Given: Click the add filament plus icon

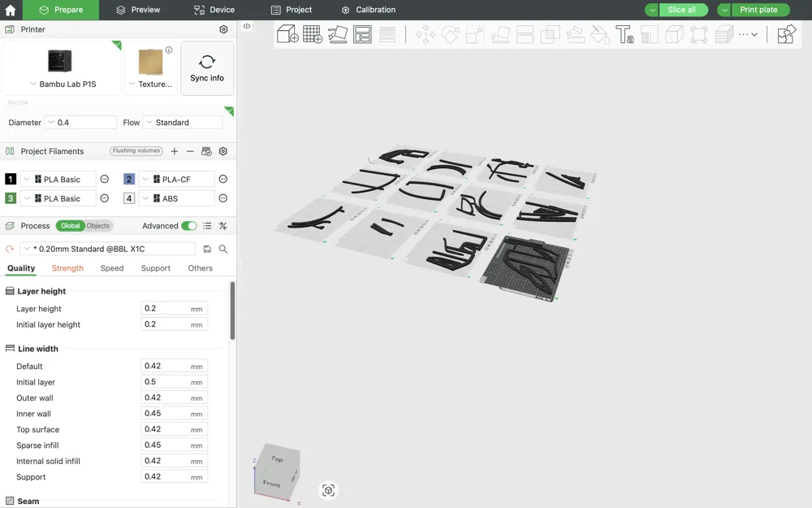Looking at the screenshot, I should tap(175, 151).
